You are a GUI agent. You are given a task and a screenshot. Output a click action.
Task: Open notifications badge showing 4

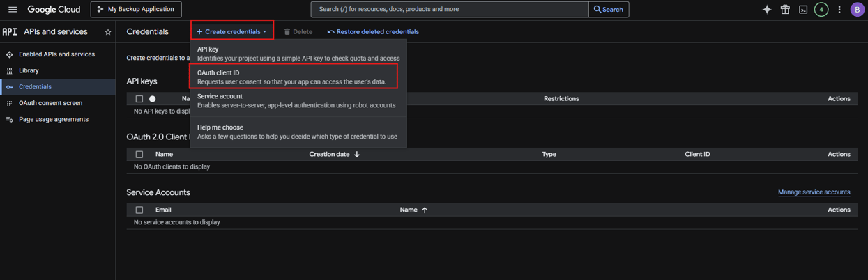[x=821, y=10]
